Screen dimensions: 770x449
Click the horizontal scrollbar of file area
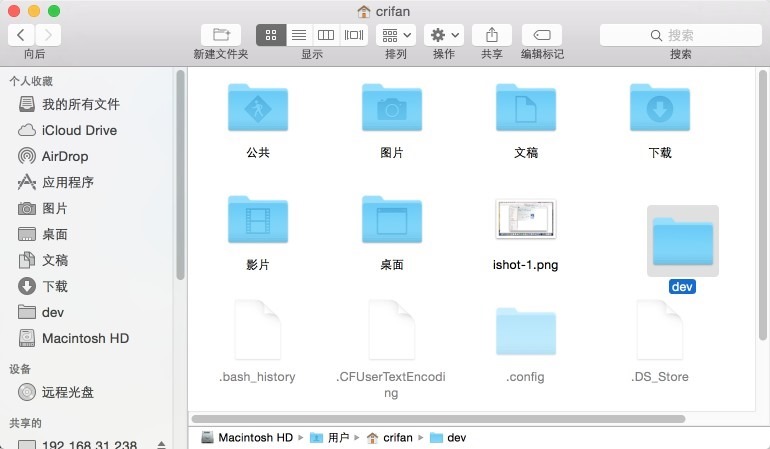click(439, 419)
